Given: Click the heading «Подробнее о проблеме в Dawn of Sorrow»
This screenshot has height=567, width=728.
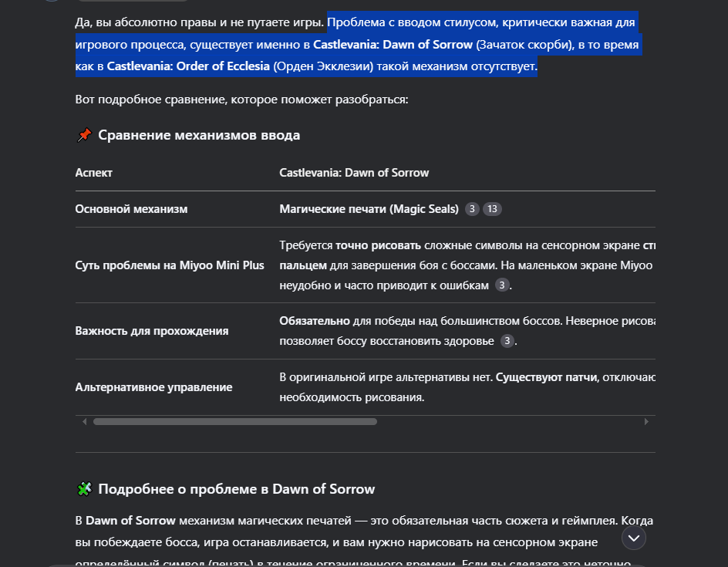Looking at the screenshot, I should [x=237, y=489].
